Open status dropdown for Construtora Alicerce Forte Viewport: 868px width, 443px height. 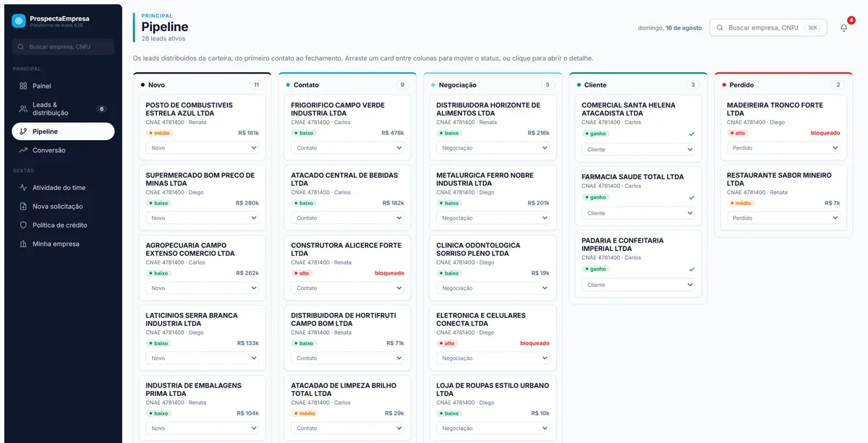click(347, 288)
